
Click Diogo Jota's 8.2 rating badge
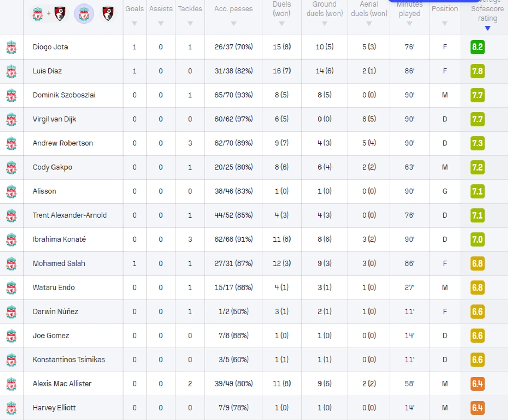click(x=477, y=47)
